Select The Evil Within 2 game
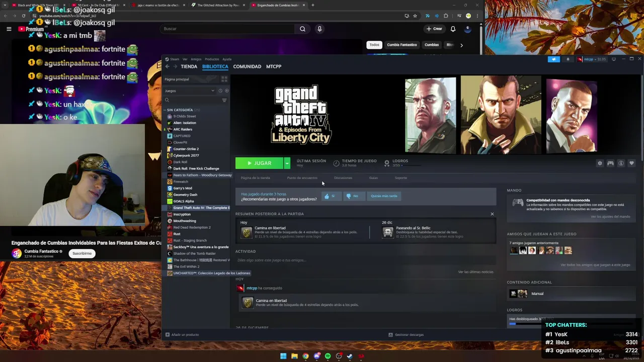644x362 pixels. 186,266
